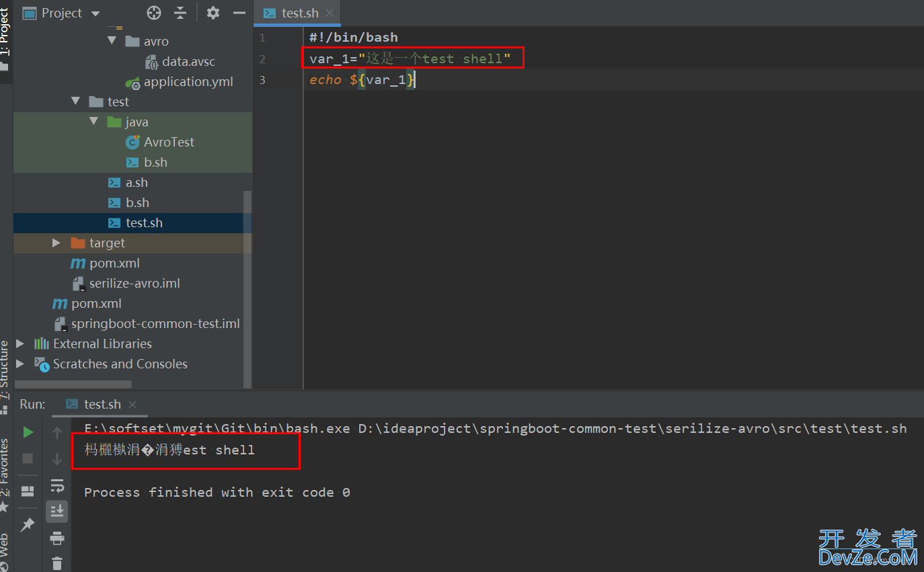Click the project tree vertical scrollbar
This screenshot has width=924, height=572.
coord(247,289)
